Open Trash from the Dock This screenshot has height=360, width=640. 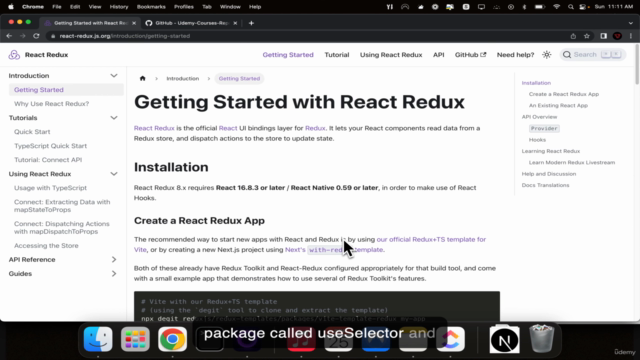coord(542,338)
